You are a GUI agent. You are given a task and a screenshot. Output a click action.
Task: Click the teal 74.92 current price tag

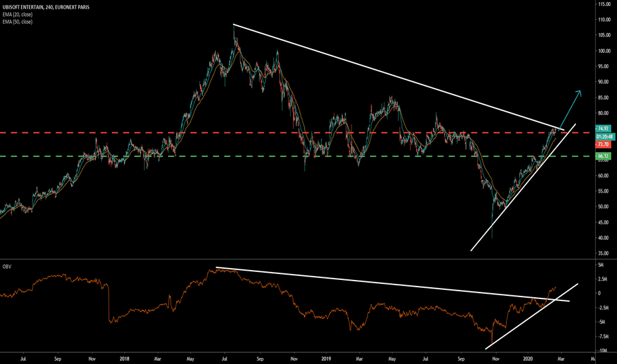(x=603, y=128)
